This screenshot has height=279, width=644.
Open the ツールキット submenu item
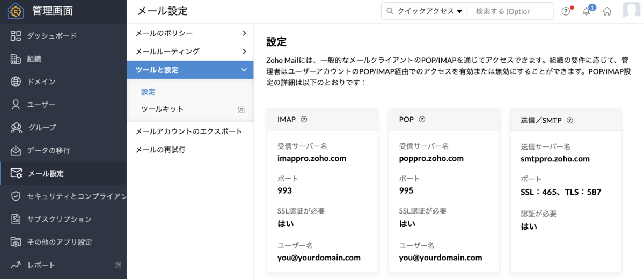coord(162,109)
